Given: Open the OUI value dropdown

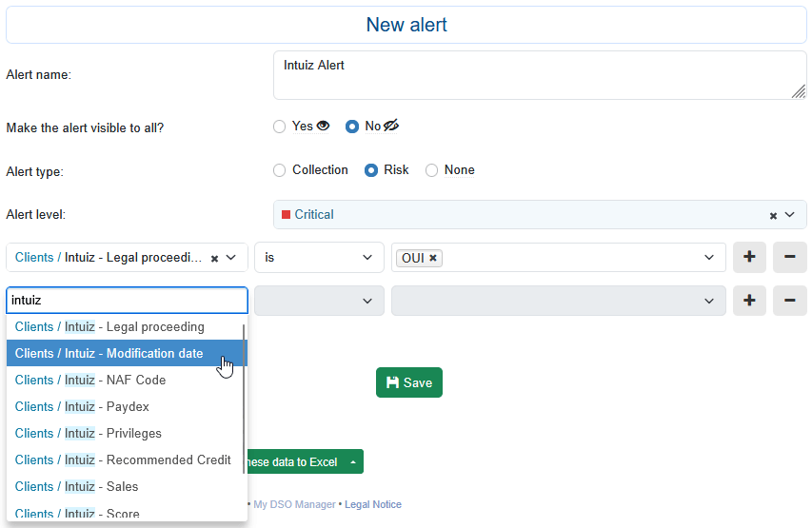Looking at the screenshot, I should pyautogui.click(x=708, y=257).
